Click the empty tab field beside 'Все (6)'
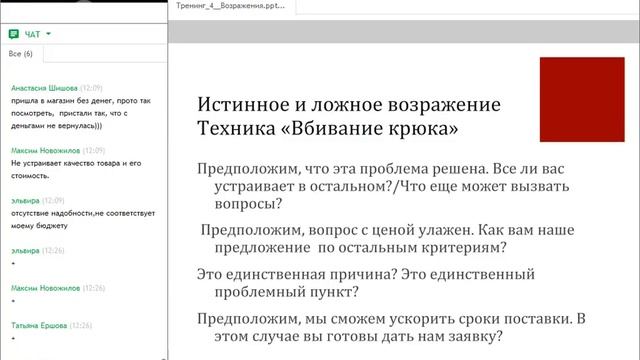This screenshot has height=360, width=640. (105, 54)
